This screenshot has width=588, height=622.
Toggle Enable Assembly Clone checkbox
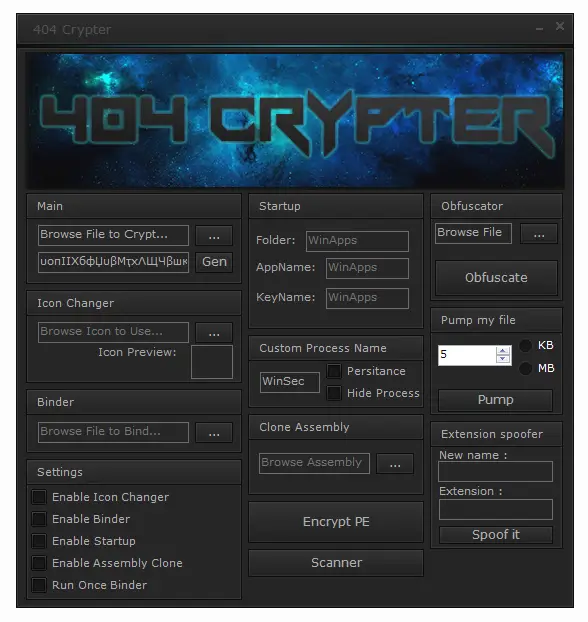click(39, 562)
